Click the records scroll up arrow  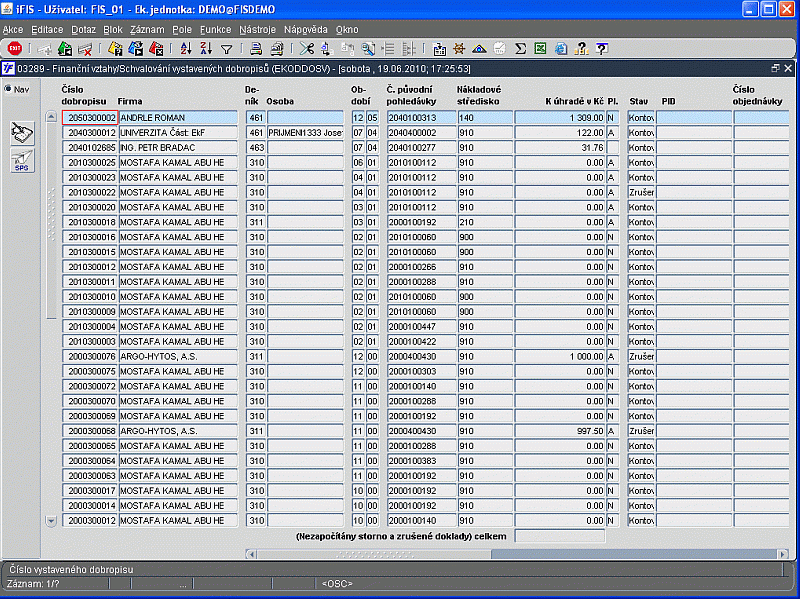51,117
